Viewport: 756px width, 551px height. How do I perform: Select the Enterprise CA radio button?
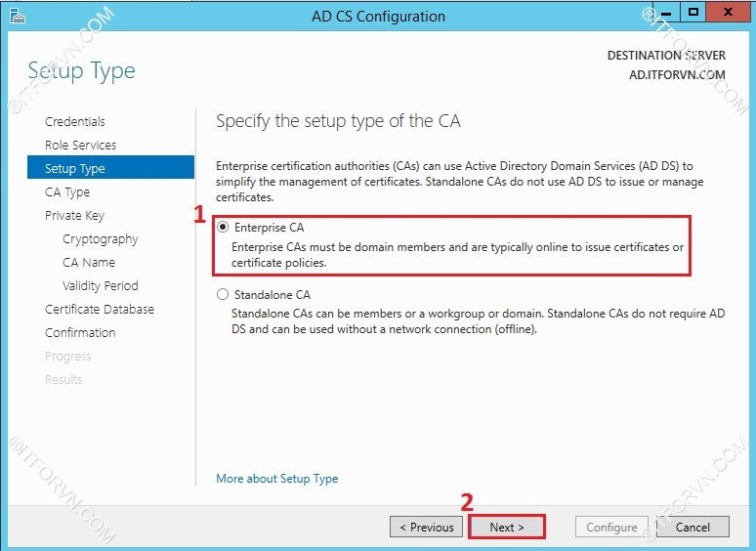(224, 227)
